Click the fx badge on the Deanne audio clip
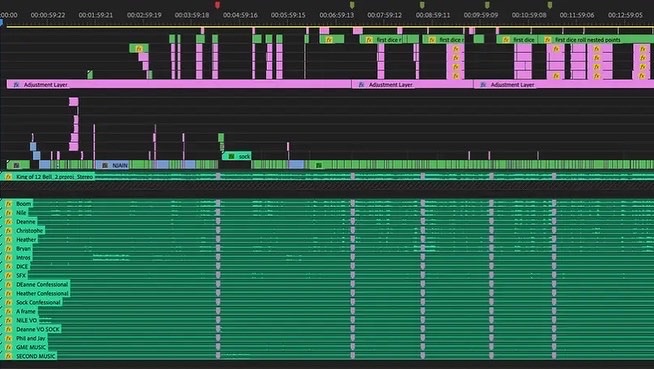Screen dimensions: 654x369 pyautogui.click(x=9, y=222)
